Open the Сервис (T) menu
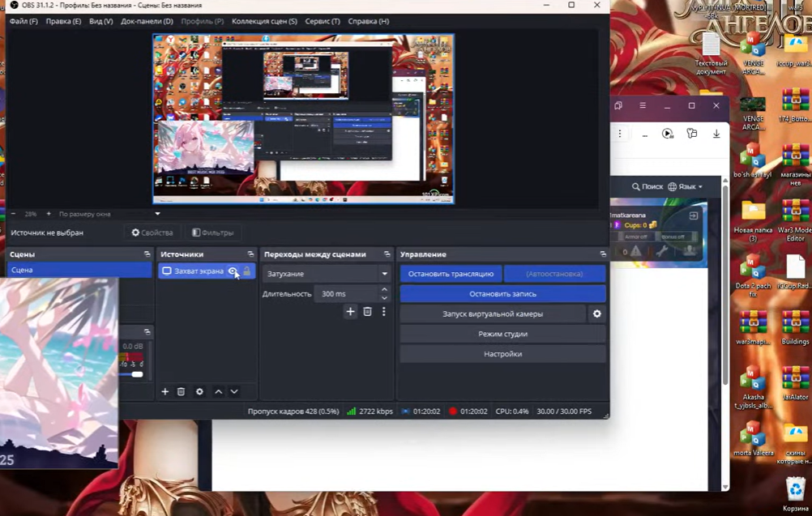Screen dimensions: 812x516 [323, 21]
